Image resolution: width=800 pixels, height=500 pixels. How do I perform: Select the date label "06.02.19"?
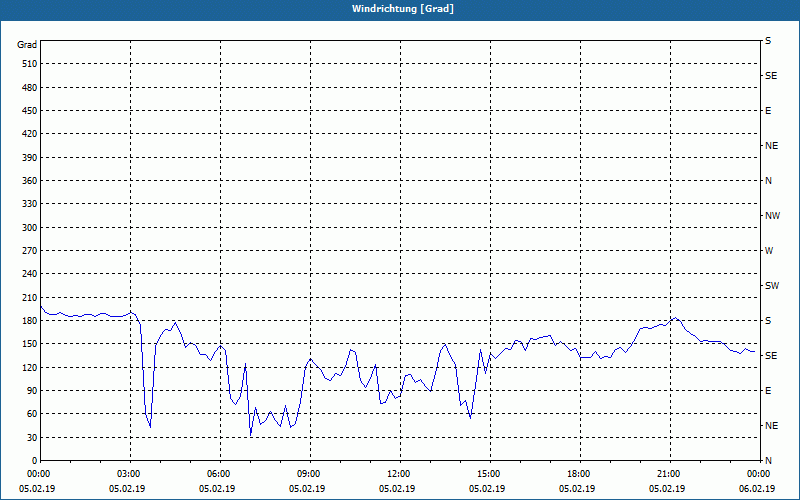tap(757, 489)
